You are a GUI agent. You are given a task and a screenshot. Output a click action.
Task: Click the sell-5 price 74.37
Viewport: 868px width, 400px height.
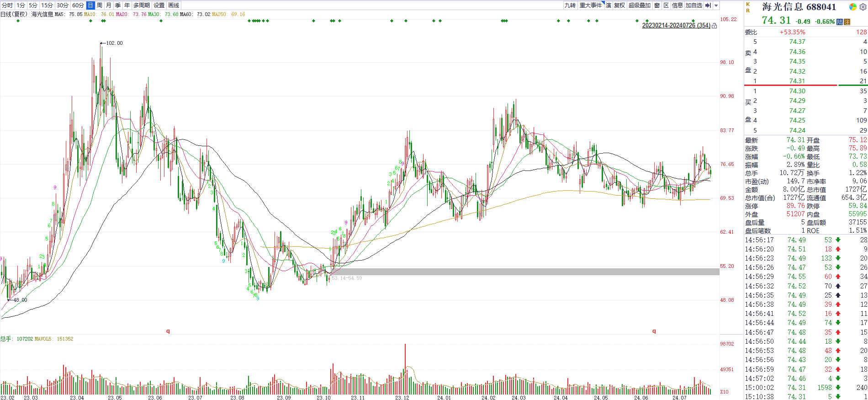(797, 42)
